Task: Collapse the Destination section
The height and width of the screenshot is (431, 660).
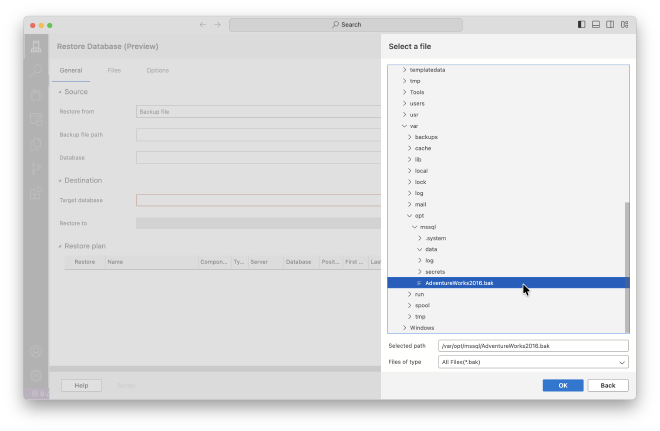Action: pos(60,181)
